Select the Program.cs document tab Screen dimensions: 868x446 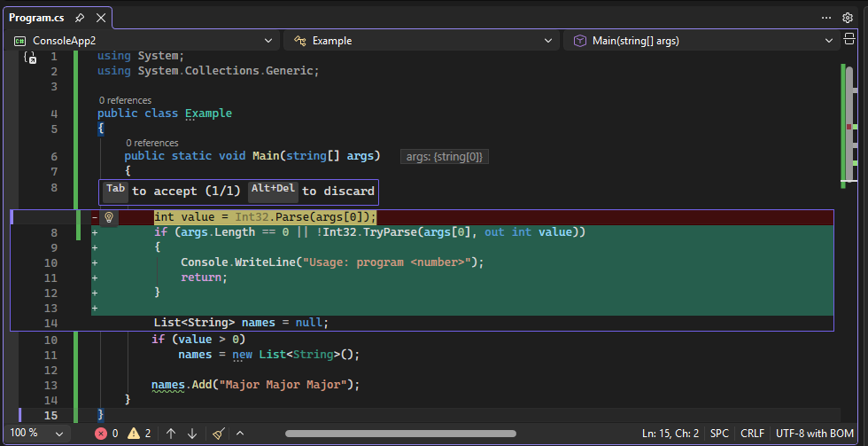coord(39,18)
